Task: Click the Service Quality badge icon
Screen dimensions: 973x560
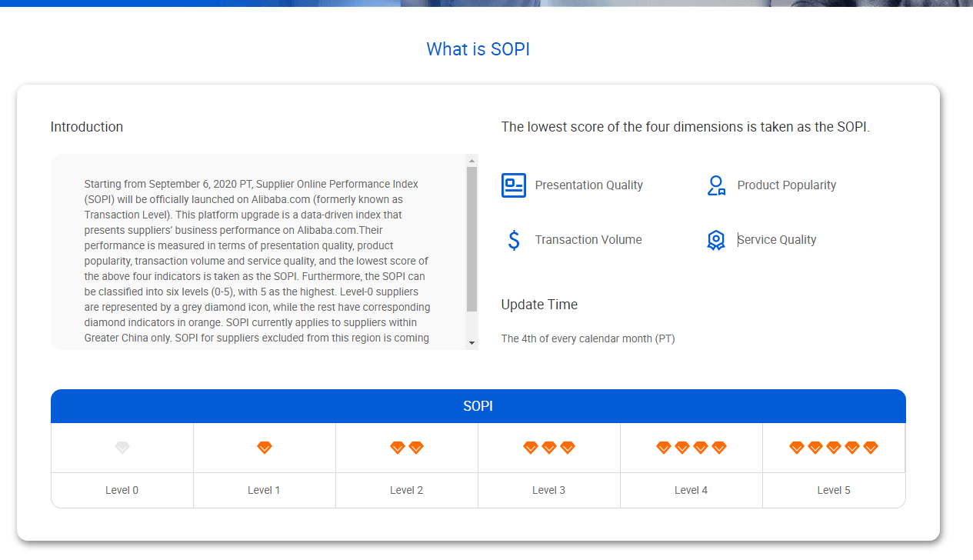Action: coord(716,240)
